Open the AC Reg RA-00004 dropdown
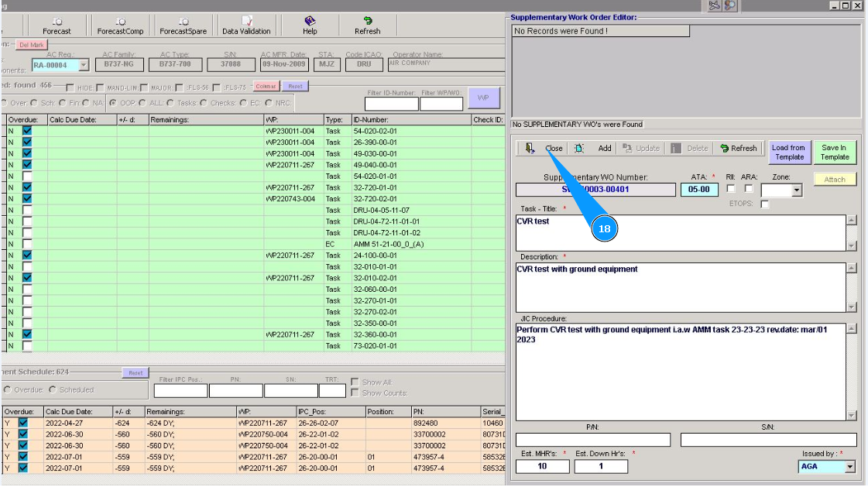Image resolution: width=868 pixels, height=487 pixels. coord(84,66)
